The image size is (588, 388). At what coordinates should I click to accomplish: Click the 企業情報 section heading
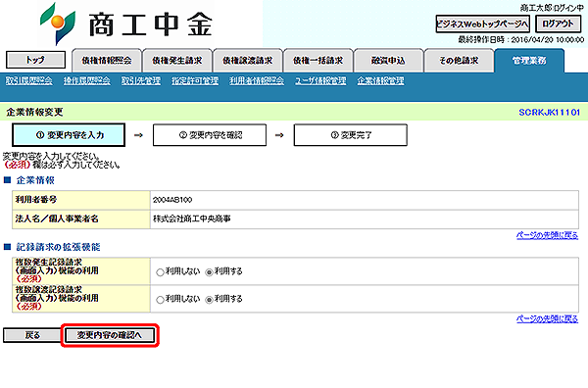click(x=35, y=180)
